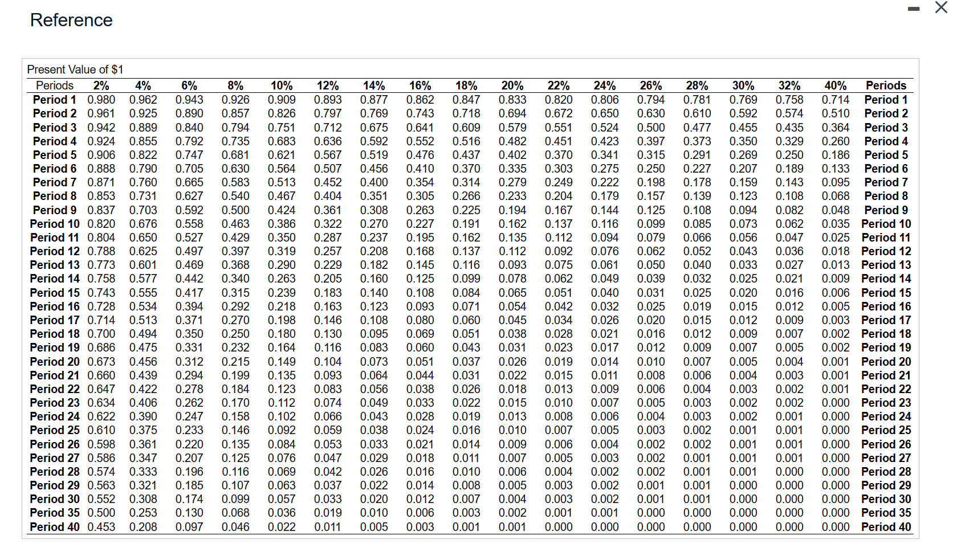Select the 22% column header
The image size is (953, 560).
pos(559,85)
